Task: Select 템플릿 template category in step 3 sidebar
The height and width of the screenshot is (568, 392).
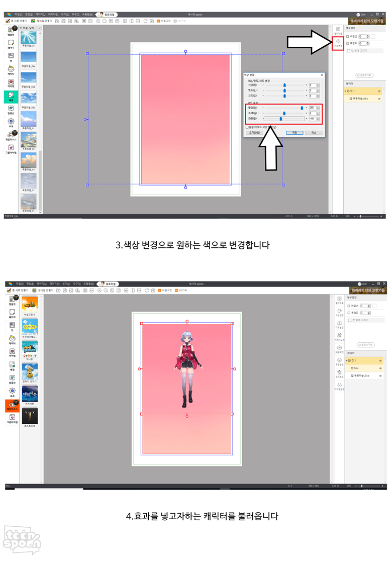Action: 11,31
